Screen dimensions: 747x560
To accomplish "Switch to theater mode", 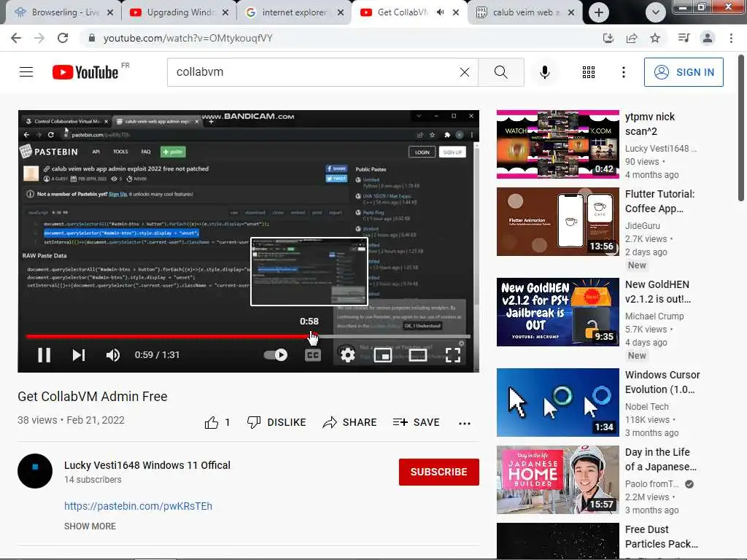I will click(418, 355).
